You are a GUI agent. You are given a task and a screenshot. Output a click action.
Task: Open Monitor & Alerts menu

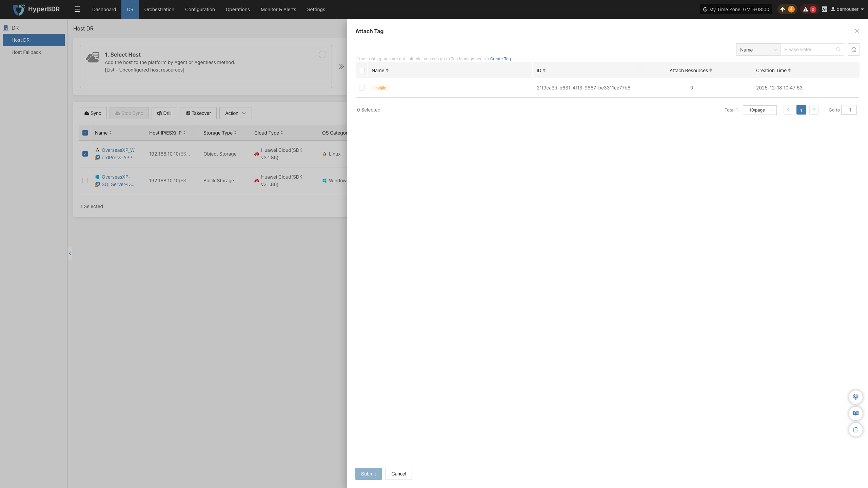pos(278,9)
